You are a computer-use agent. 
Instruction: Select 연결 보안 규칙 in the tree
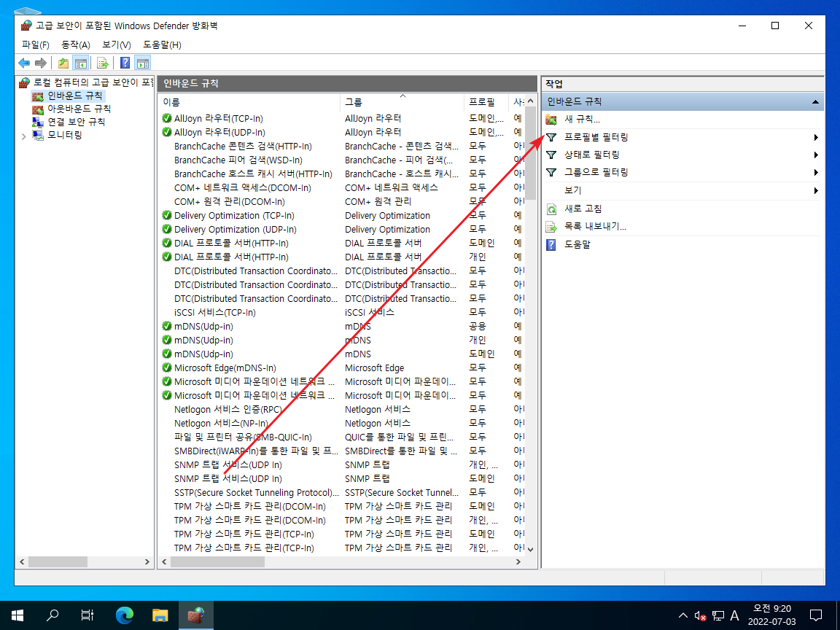[76, 122]
